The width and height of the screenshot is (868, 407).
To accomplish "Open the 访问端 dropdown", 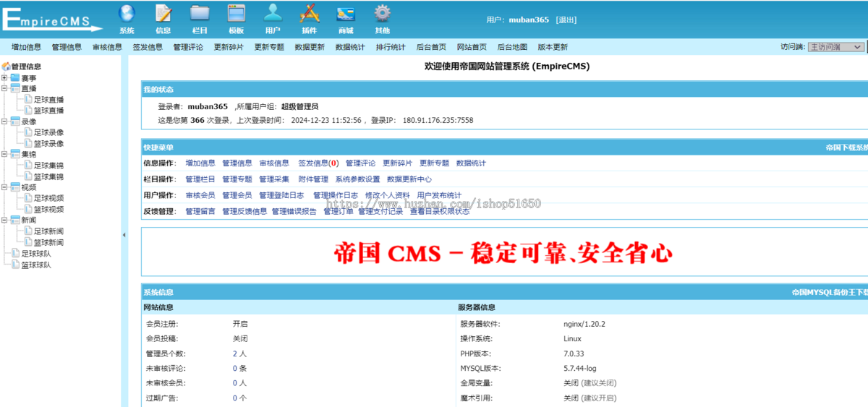I will [x=835, y=47].
